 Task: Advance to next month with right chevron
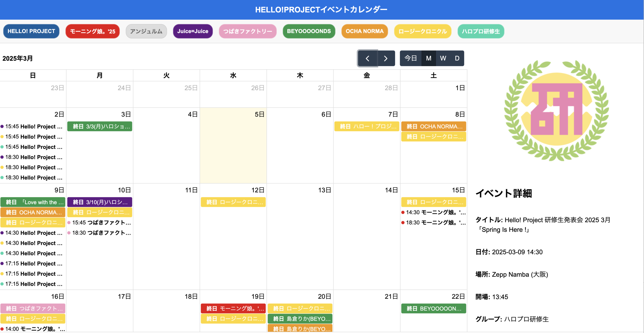coord(386,58)
